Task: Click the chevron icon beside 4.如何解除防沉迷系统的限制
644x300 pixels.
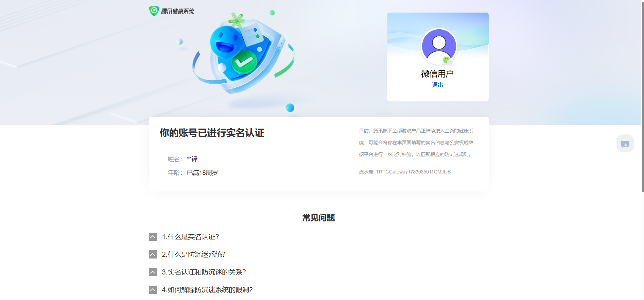Action: [153, 290]
